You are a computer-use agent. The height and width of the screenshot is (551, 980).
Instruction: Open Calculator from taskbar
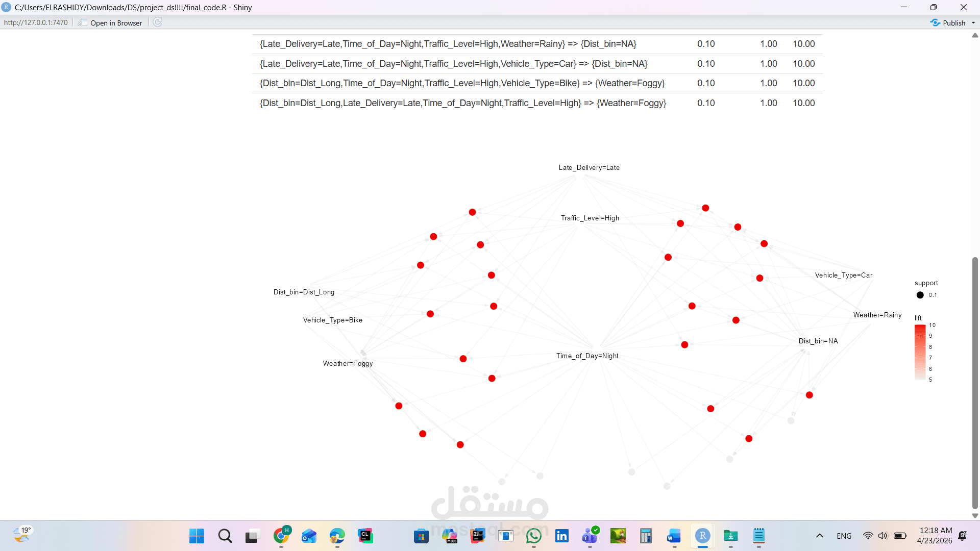(x=646, y=536)
